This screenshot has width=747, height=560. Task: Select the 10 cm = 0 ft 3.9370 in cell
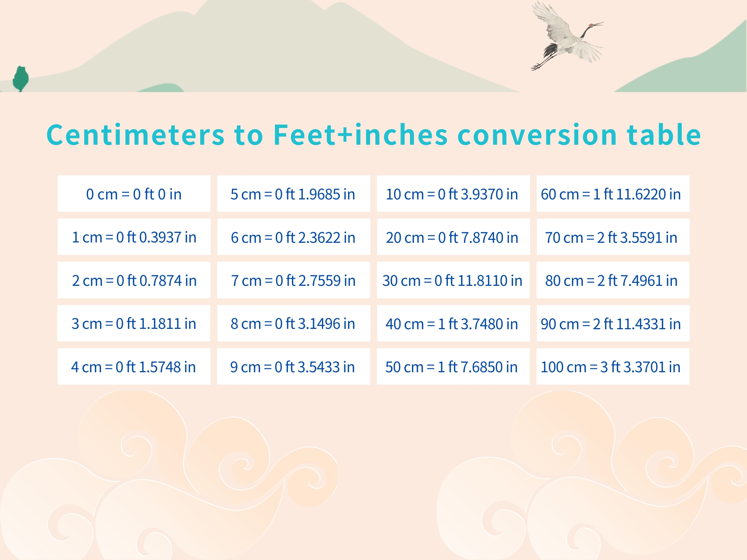tap(453, 194)
